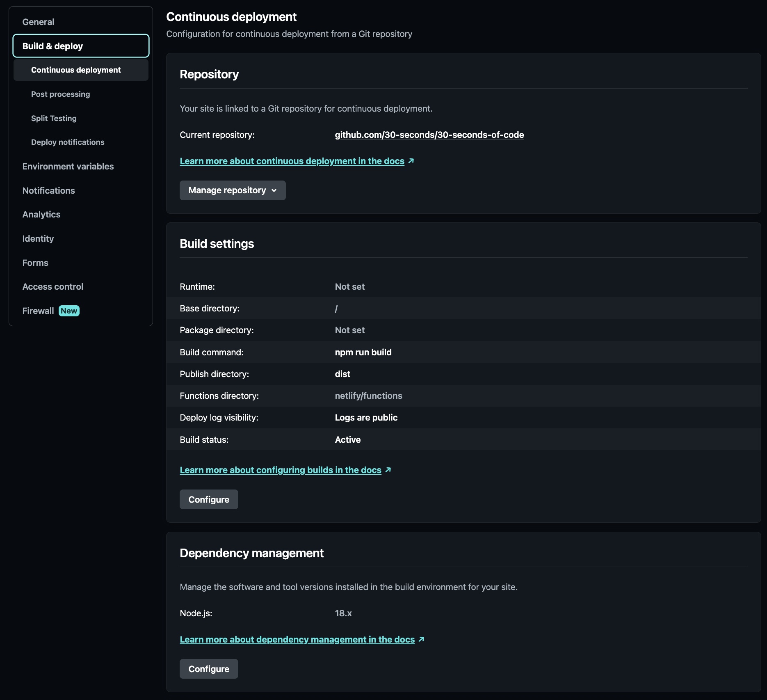Switch to the Build & deploy tab

click(53, 46)
